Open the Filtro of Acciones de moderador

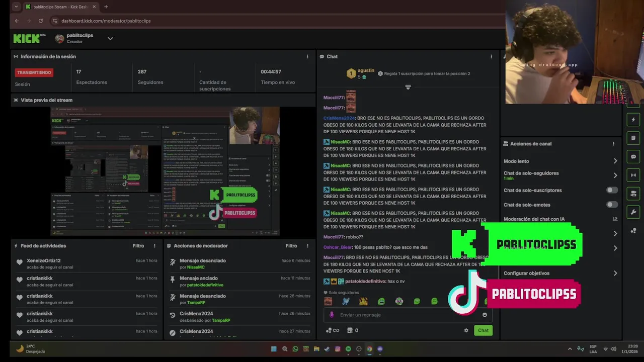(291, 246)
